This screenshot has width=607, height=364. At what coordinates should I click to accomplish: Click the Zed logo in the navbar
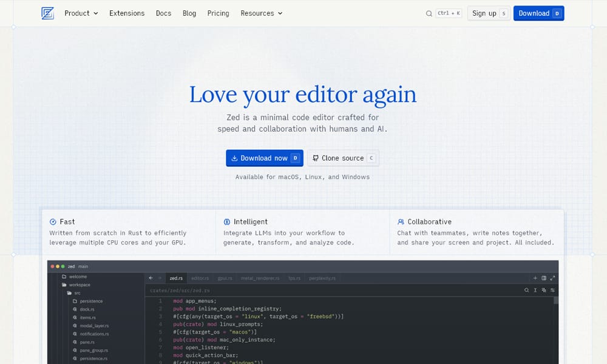pos(47,13)
